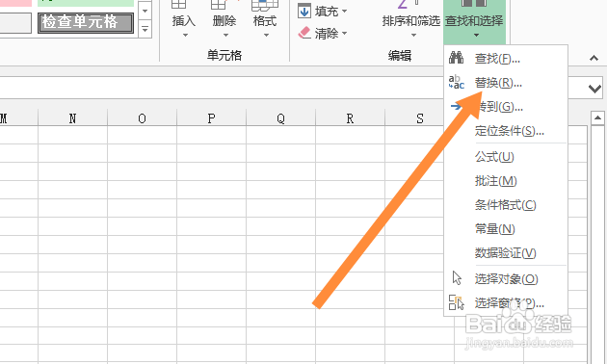The height and width of the screenshot is (364, 607).
Task: Select column R header
Action: [350, 118]
